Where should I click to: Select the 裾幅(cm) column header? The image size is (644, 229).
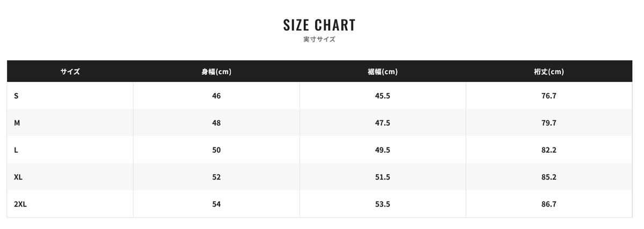point(383,71)
